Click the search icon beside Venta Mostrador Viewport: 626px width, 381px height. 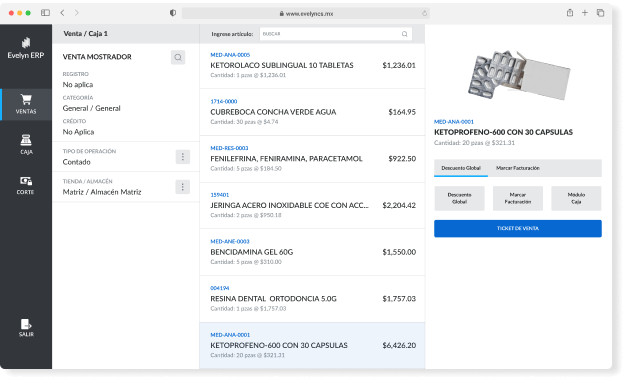pyautogui.click(x=178, y=57)
